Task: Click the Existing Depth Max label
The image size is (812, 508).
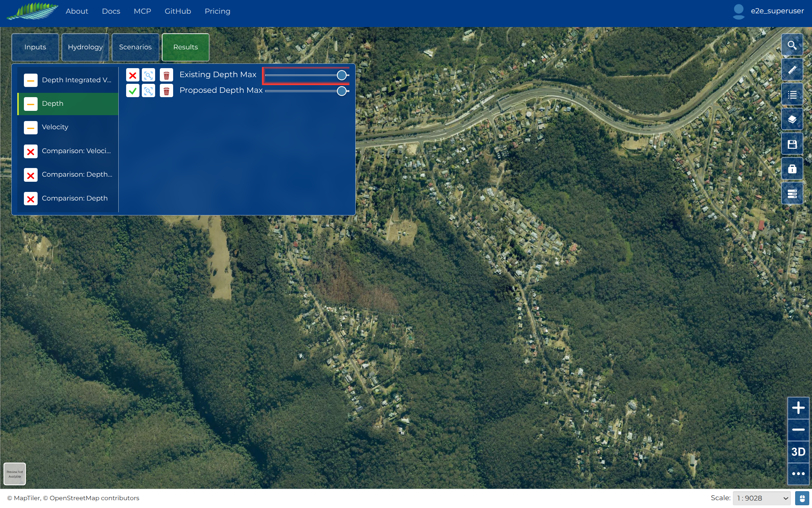Action: point(218,74)
